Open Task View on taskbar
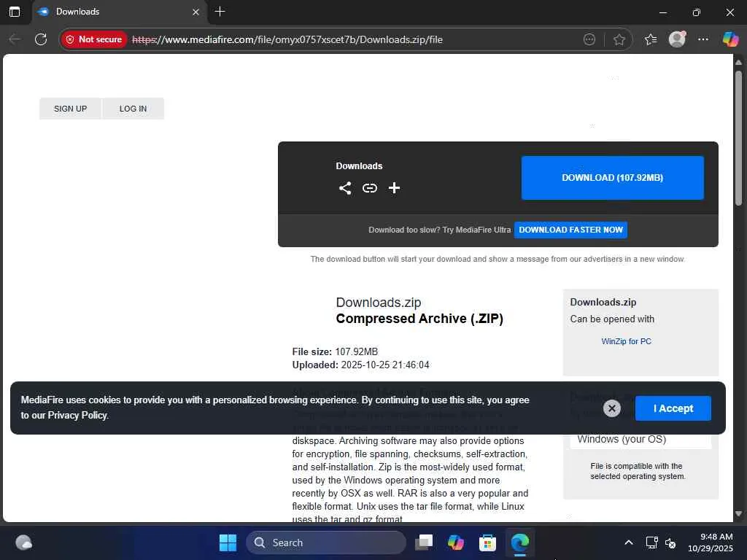The image size is (747, 560). (424, 542)
